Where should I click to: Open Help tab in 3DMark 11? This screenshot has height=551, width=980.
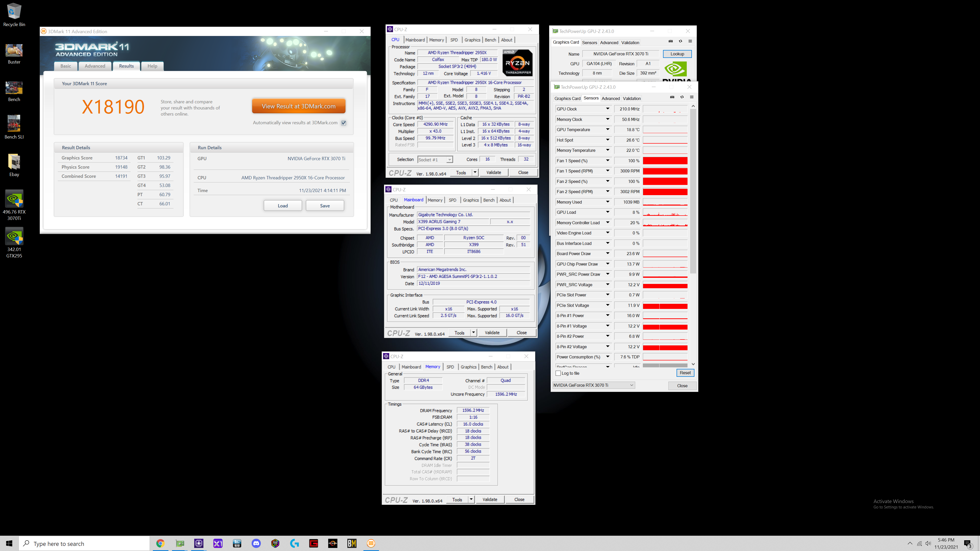tap(152, 66)
